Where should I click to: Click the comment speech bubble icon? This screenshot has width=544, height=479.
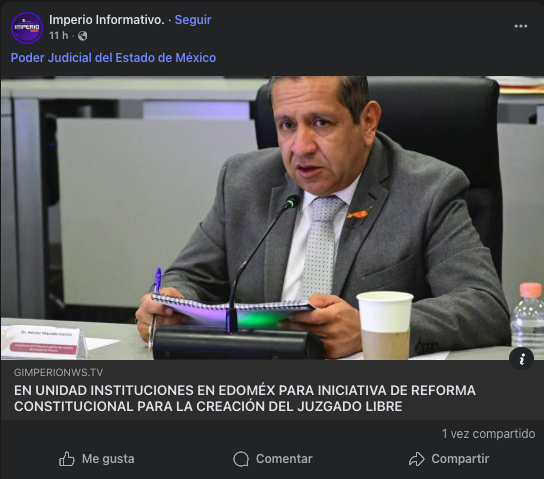click(241, 459)
